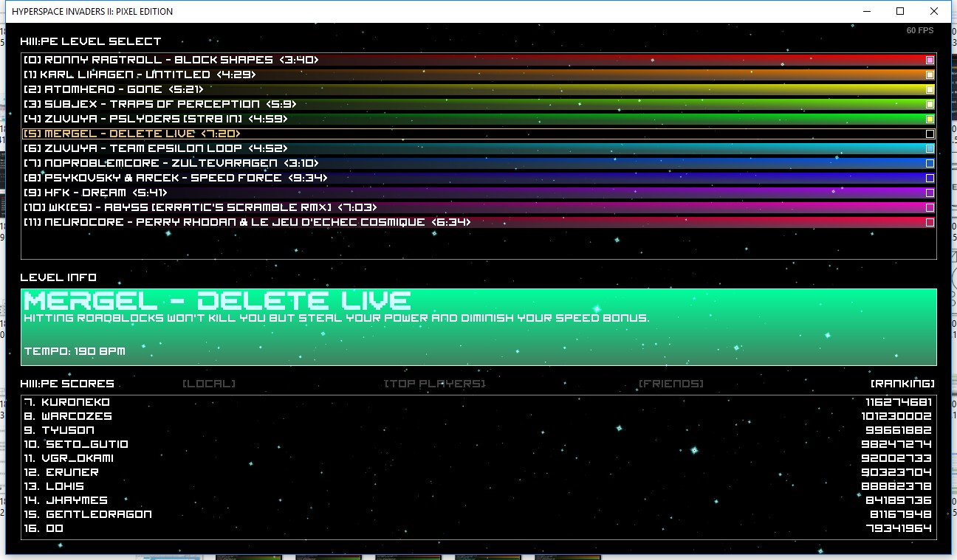Switch to the Ranking scores view

[902, 384]
